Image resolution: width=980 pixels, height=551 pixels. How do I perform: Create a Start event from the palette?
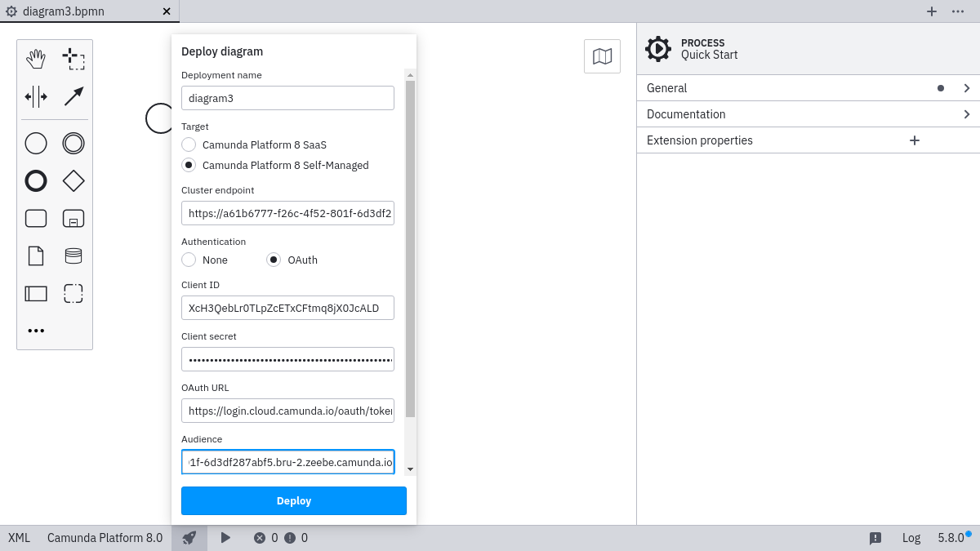click(36, 143)
